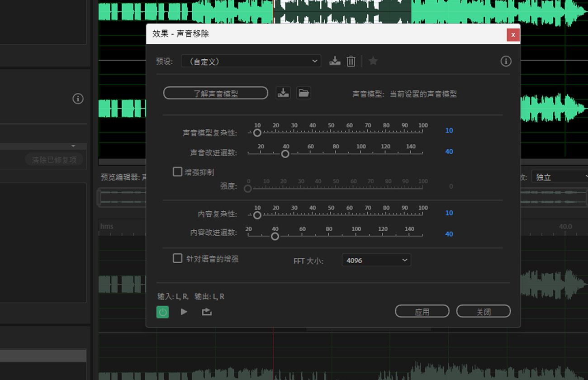Save the current settings as a preset

tap(335, 61)
